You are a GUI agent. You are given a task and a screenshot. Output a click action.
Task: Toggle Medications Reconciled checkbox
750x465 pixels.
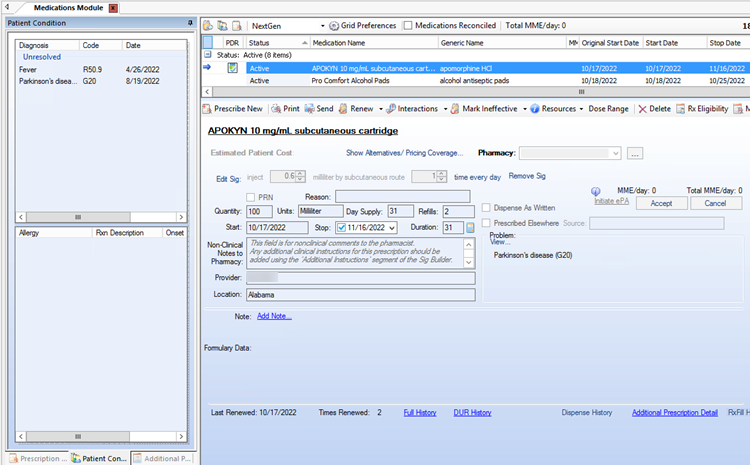pyautogui.click(x=408, y=26)
